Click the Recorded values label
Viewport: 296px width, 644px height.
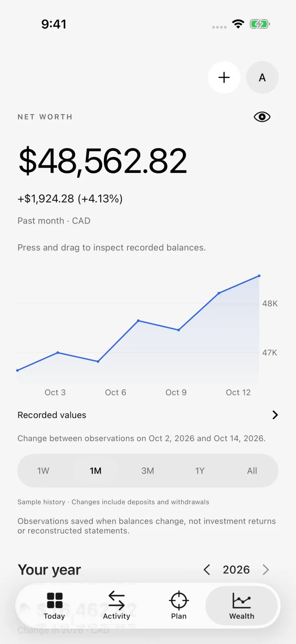[52, 415]
